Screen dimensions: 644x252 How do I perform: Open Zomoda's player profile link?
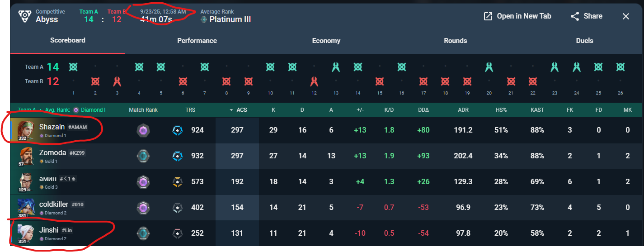click(x=53, y=153)
